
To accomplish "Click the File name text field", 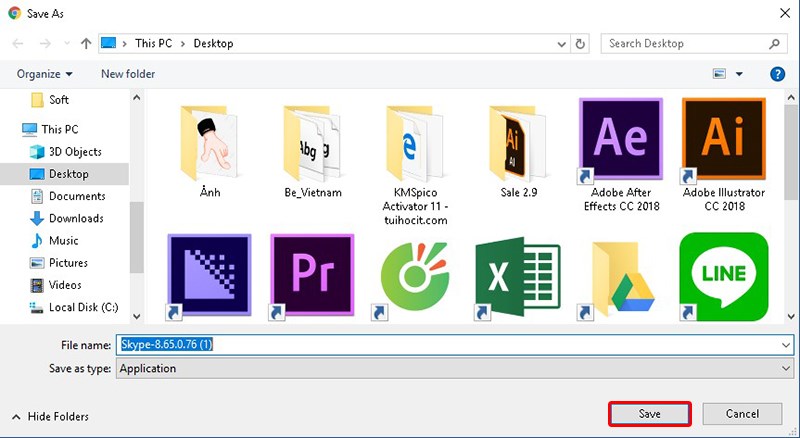I will (x=447, y=345).
